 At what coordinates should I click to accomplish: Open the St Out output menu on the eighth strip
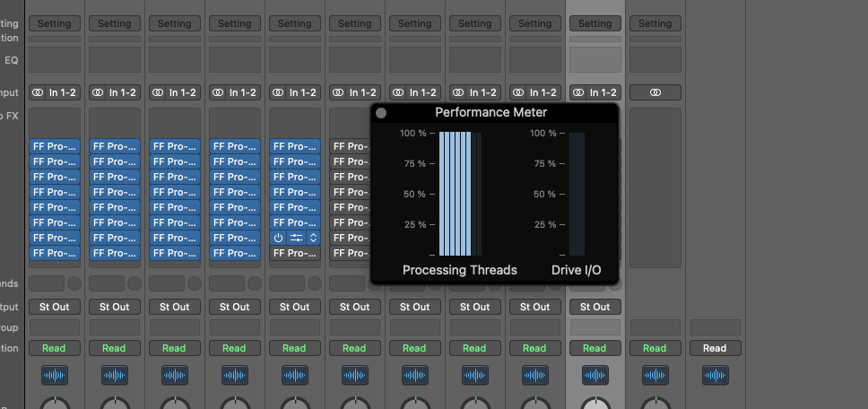coord(475,307)
